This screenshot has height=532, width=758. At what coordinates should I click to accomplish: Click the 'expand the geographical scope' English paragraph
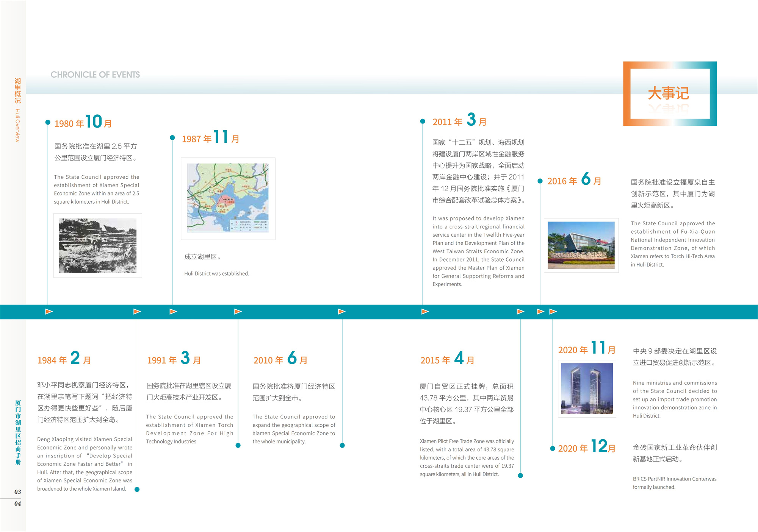point(294,429)
